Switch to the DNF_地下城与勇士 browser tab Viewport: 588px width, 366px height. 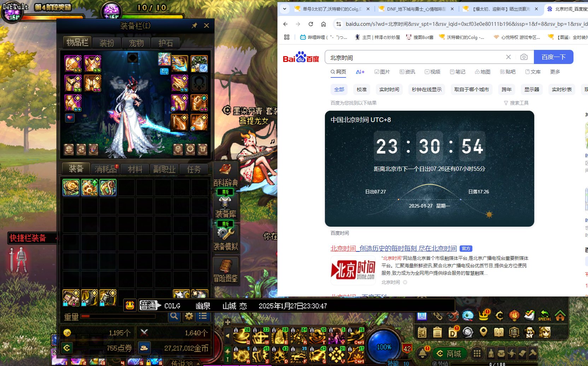tap(416, 9)
